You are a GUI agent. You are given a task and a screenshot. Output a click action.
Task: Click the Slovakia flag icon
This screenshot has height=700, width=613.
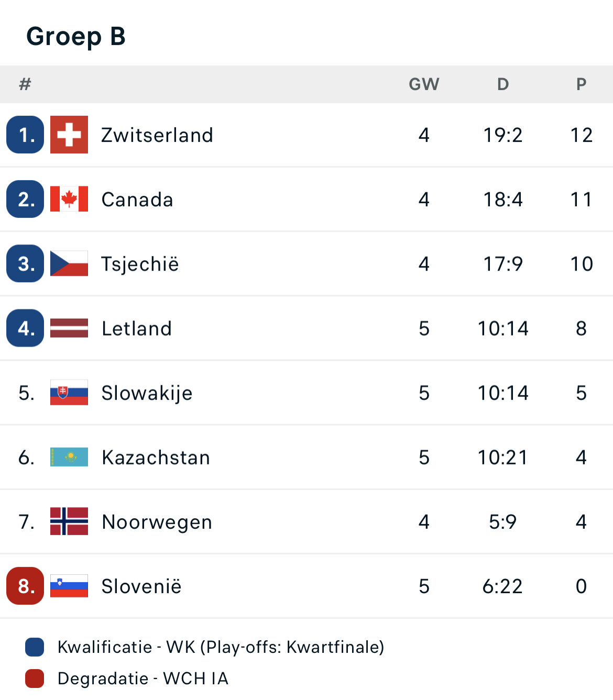(x=69, y=393)
